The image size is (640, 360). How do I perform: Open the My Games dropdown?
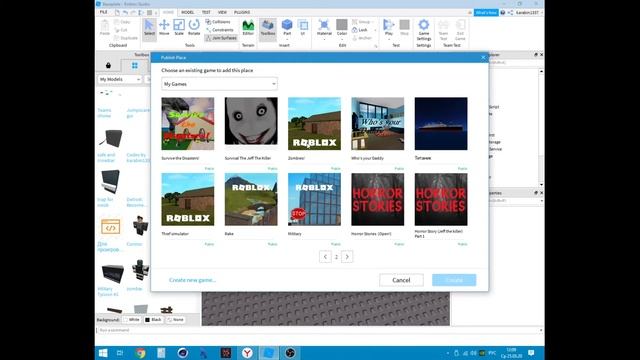coord(219,84)
